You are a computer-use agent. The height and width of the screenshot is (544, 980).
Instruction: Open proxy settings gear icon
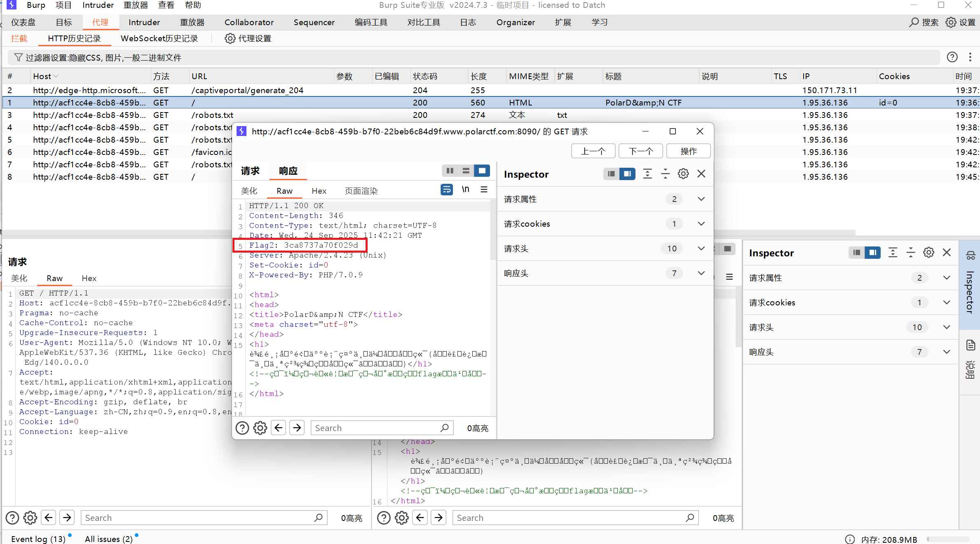coord(230,38)
